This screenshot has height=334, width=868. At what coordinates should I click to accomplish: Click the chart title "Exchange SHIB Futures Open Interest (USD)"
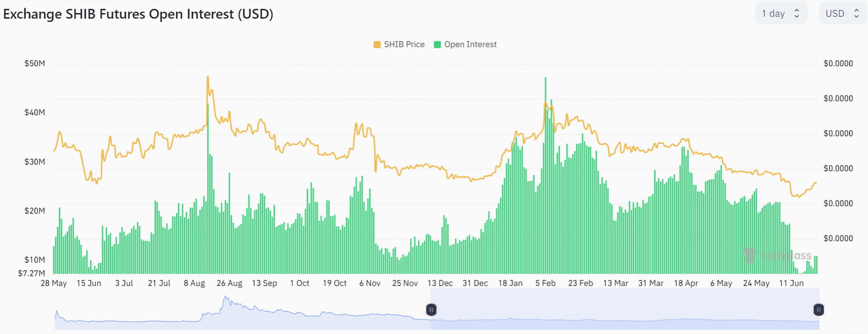point(138,14)
